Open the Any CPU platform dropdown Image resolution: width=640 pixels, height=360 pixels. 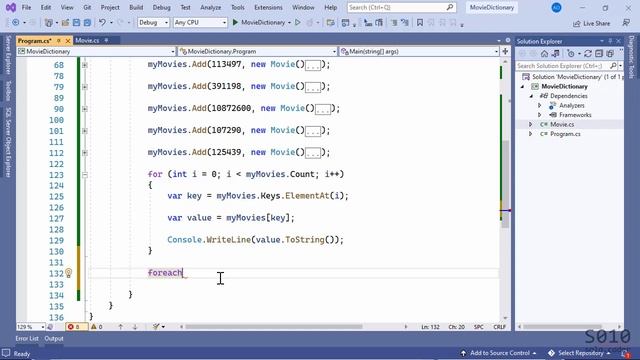pos(200,22)
